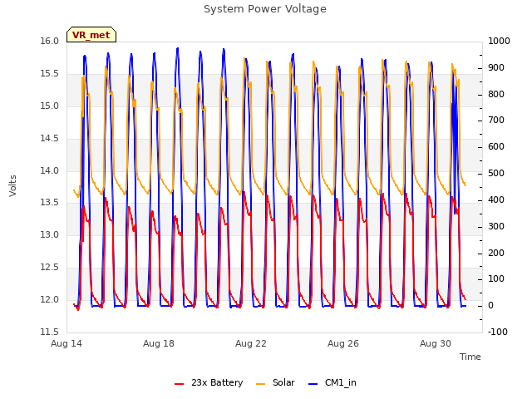Click the 13.5 left axis value
The height and width of the screenshot is (399, 532).
(50, 203)
